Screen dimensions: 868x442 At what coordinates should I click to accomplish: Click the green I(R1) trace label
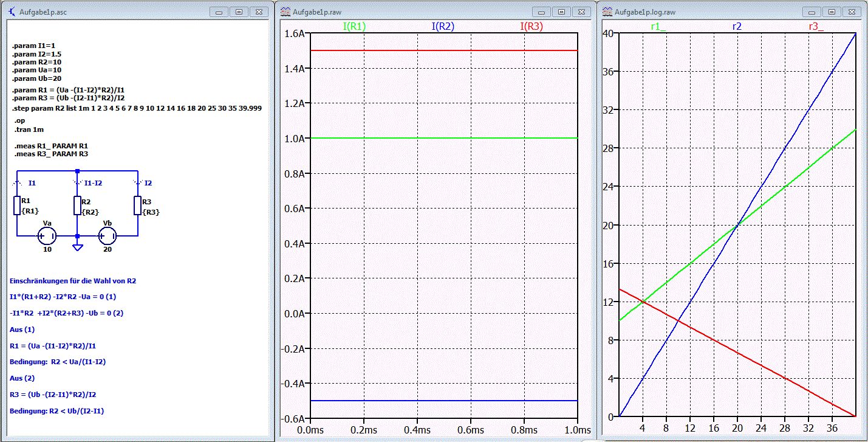tap(355, 26)
